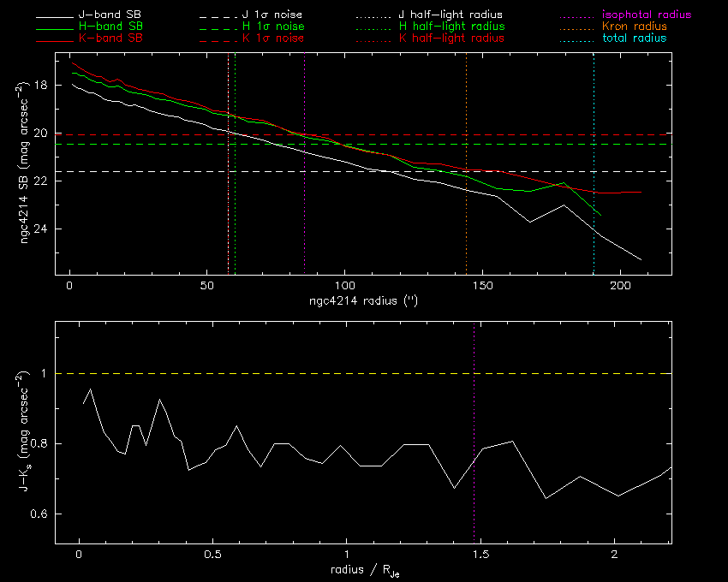Select the H half-light radius legend entry
Viewport: 728px width, 582px height.
[451, 27]
